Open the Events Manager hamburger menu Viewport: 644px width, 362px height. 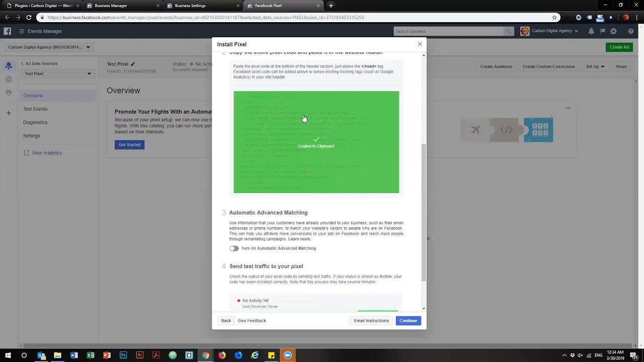[x=22, y=31]
